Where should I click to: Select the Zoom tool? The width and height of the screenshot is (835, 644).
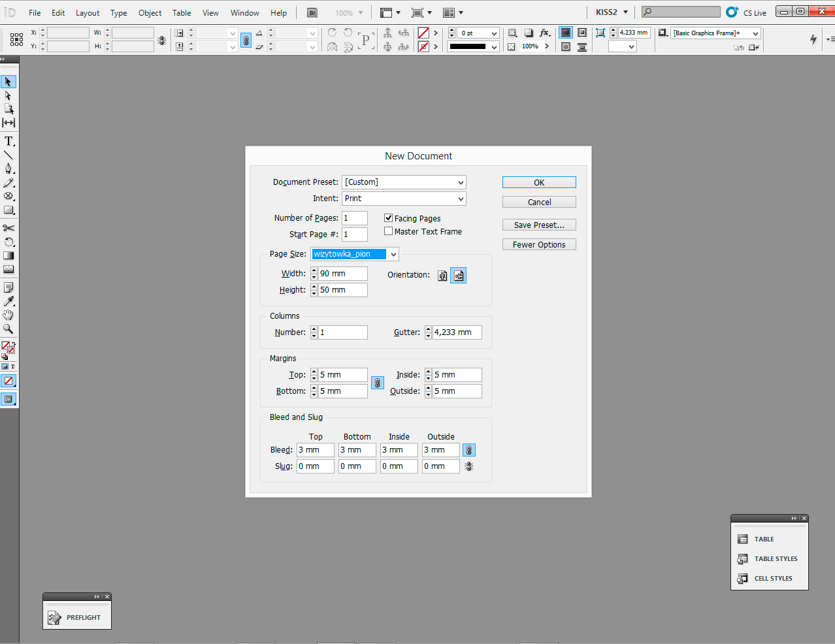click(x=8, y=329)
